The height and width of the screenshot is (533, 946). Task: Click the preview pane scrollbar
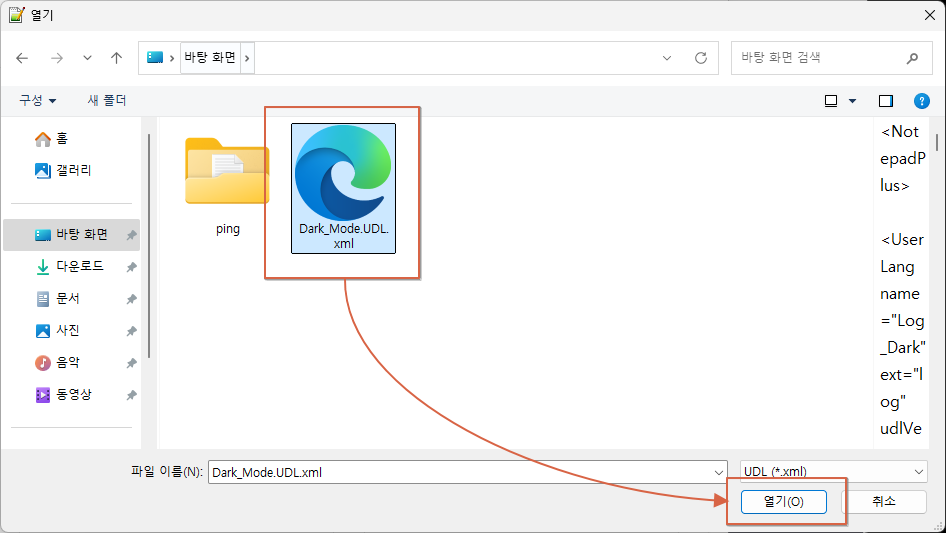[x=937, y=142]
